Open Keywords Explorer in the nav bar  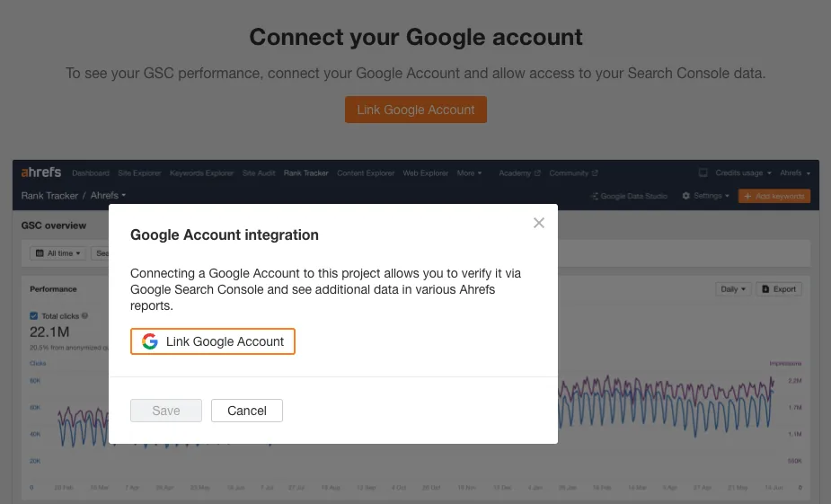[201, 173]
